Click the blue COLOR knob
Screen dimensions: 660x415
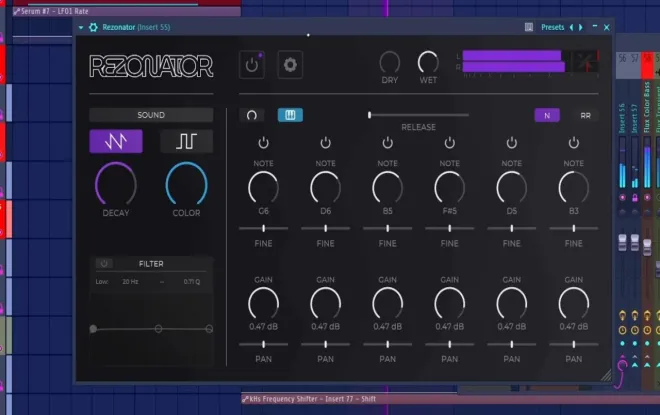[186, 184]
